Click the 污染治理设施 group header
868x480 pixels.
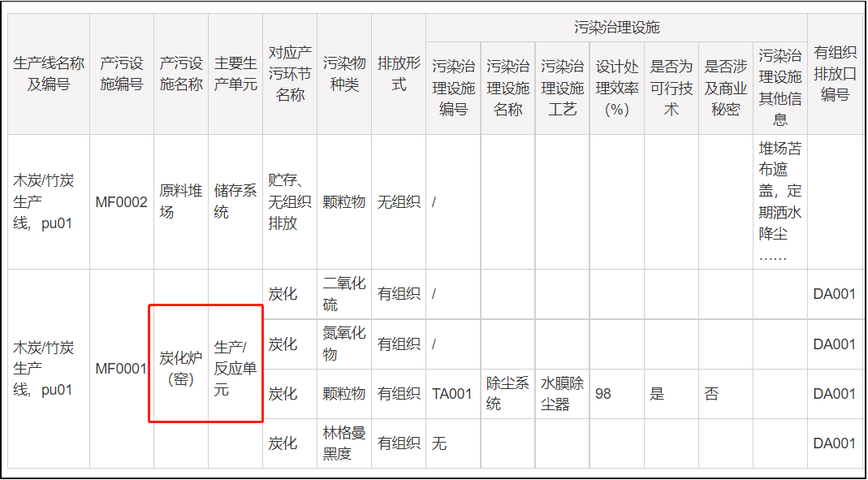pyautogui.click(x=615, y=26)
